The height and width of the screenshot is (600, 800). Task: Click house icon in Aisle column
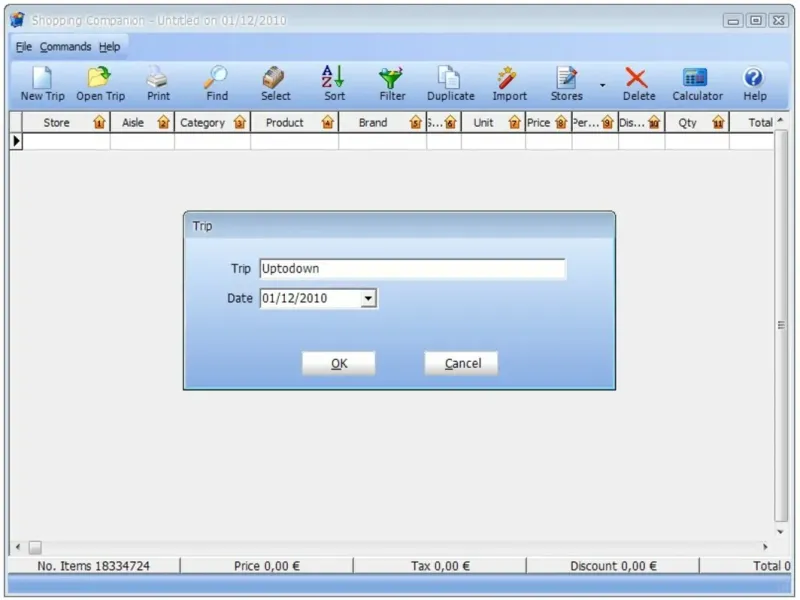click(x=163, y=122)
